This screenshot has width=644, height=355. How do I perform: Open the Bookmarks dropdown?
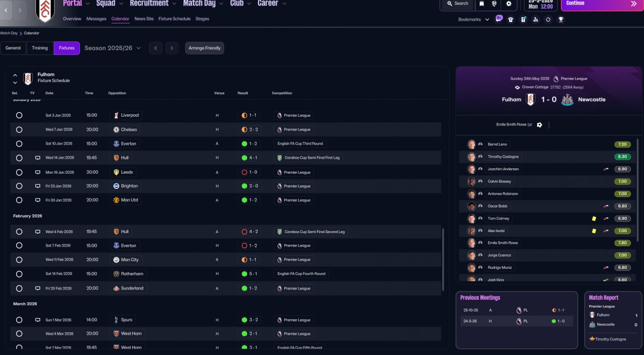[x=473, y=20]
